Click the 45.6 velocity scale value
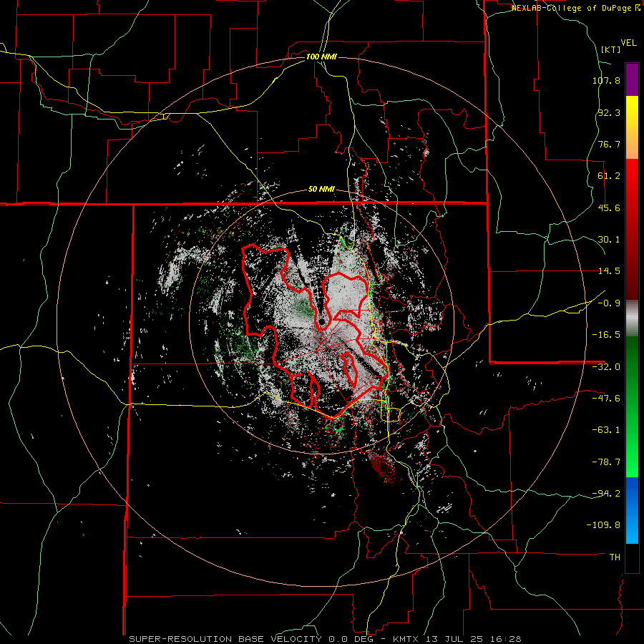The width and height of the screenshot is (644, 644). tap(609, 208)
